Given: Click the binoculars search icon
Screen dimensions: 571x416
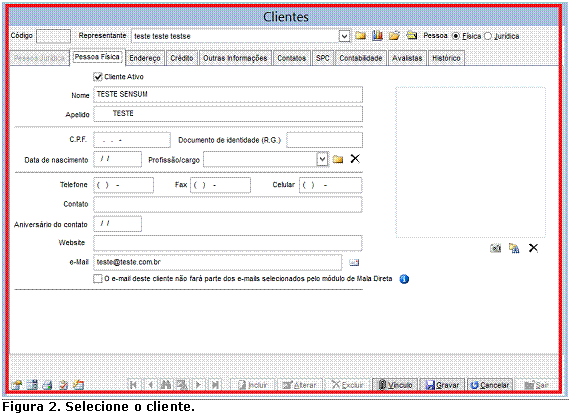Looking at the screenshot, I should coord(166,385).
